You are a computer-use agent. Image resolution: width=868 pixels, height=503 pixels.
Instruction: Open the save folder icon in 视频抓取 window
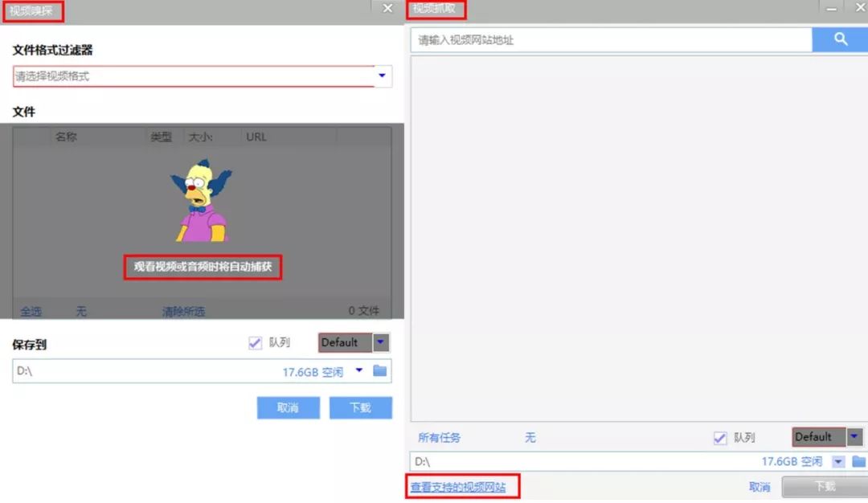pos(859,461)
